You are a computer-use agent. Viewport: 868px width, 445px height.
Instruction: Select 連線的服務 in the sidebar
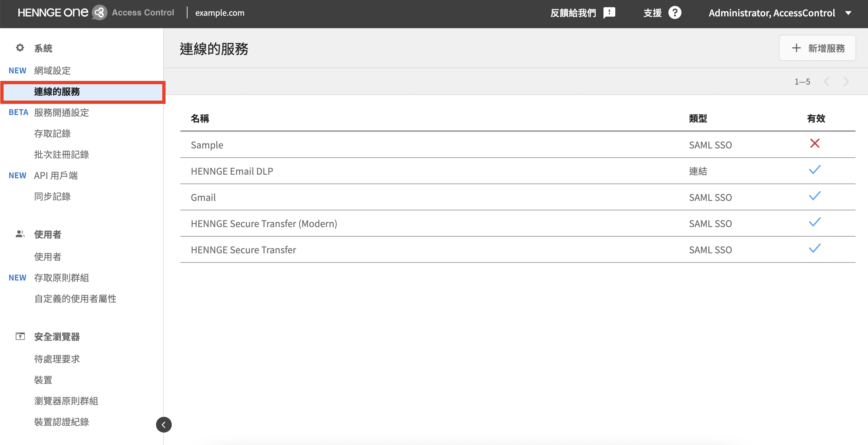(x=83, y=92)
